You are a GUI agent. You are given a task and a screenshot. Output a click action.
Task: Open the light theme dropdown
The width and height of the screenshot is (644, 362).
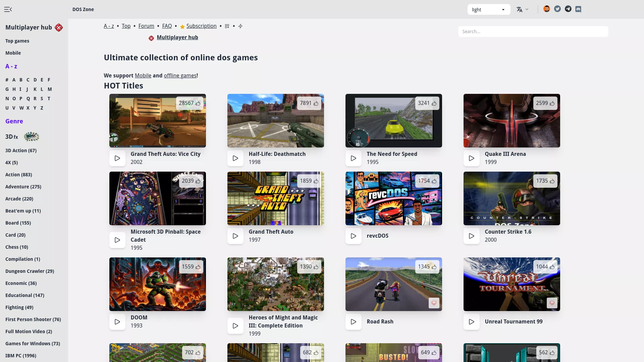click(489, 9)
